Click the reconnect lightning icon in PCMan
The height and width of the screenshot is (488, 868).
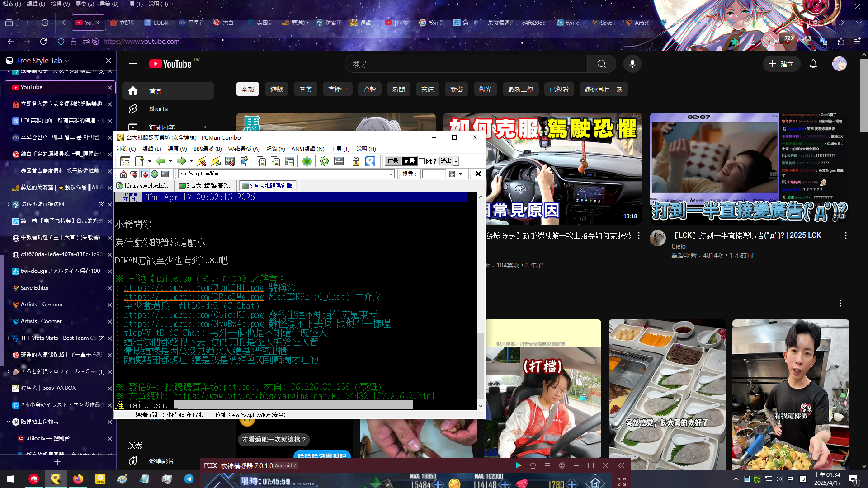click(216, 161)
